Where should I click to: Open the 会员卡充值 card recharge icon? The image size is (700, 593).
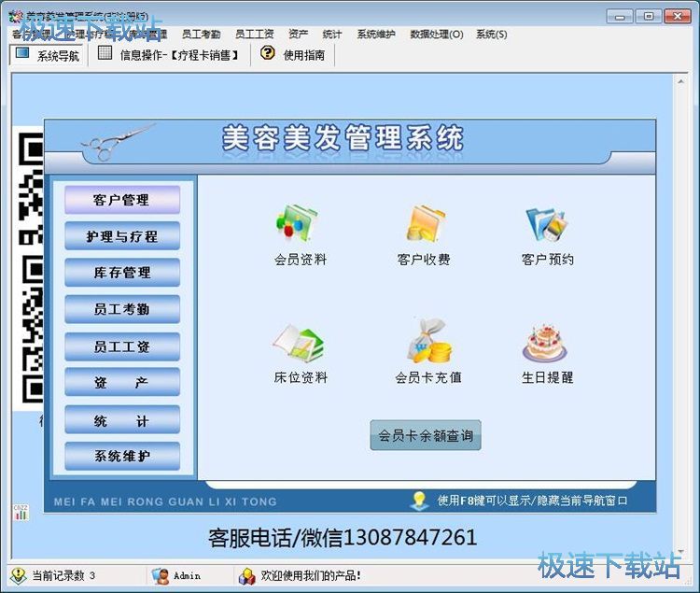428,341
